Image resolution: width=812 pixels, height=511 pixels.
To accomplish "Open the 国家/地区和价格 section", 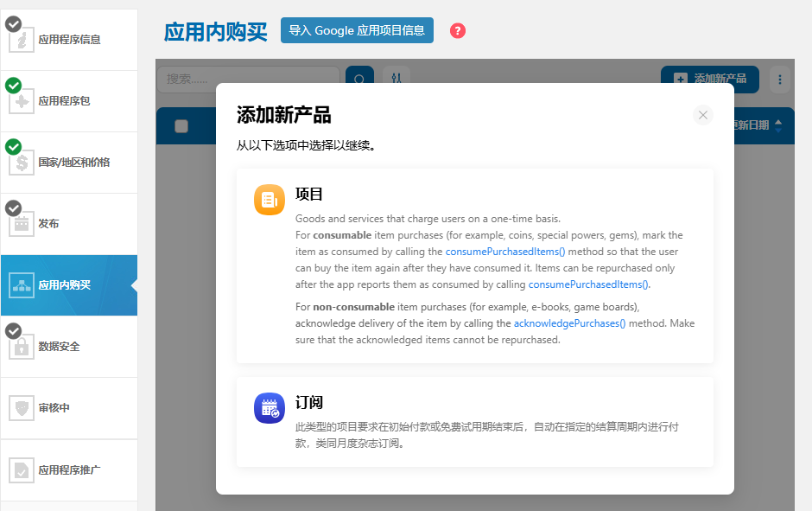I will (x=73, y=163).
